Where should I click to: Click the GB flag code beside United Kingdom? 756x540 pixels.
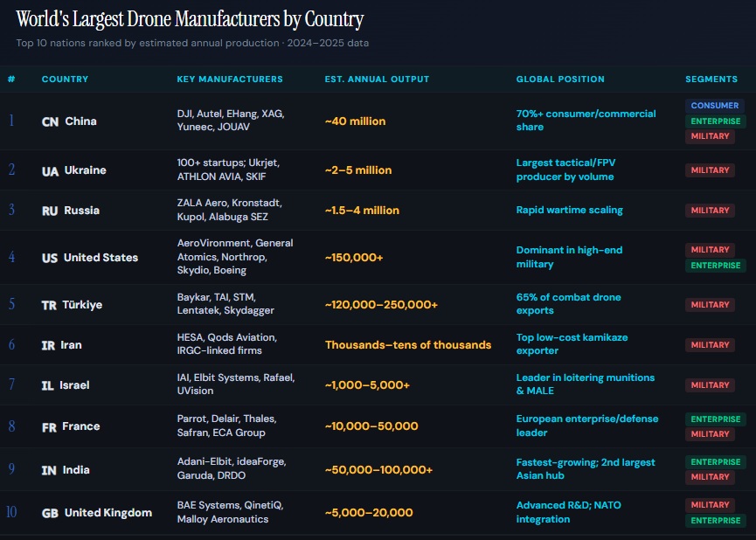click(51, 513)
